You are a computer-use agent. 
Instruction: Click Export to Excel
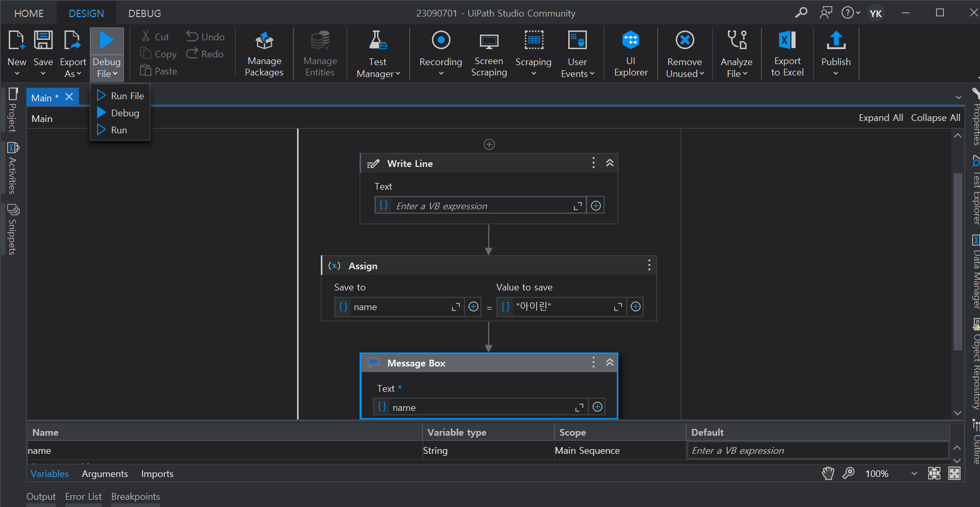[787, 54]
